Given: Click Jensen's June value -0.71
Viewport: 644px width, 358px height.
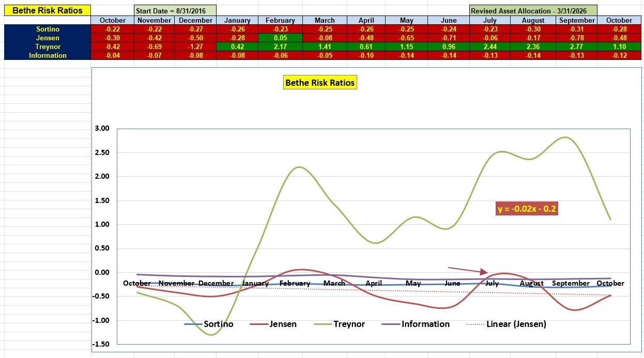Looking at the screenshot, I should pyautogui.click(x=449, y=38).
